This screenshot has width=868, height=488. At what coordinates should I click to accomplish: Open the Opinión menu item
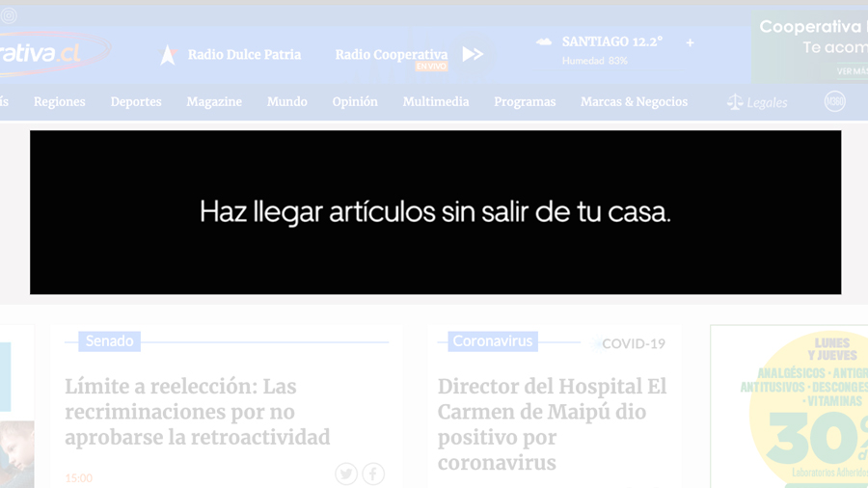tap(355, 102)
